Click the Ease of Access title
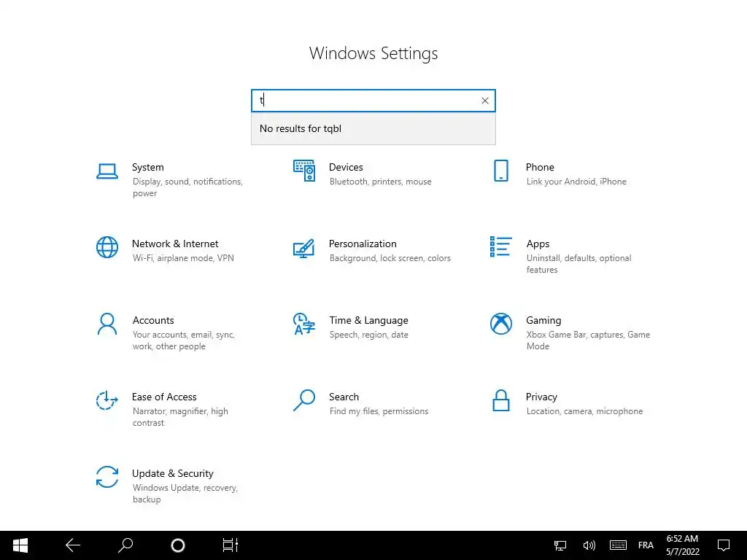The width and height of the screenshot is (747, 560). 164,397
